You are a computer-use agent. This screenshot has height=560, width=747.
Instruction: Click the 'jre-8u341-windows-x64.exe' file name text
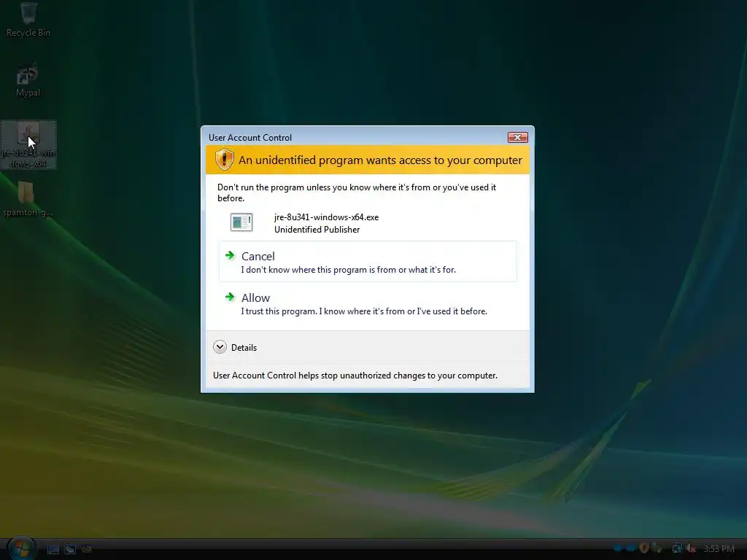coord(326,217)
